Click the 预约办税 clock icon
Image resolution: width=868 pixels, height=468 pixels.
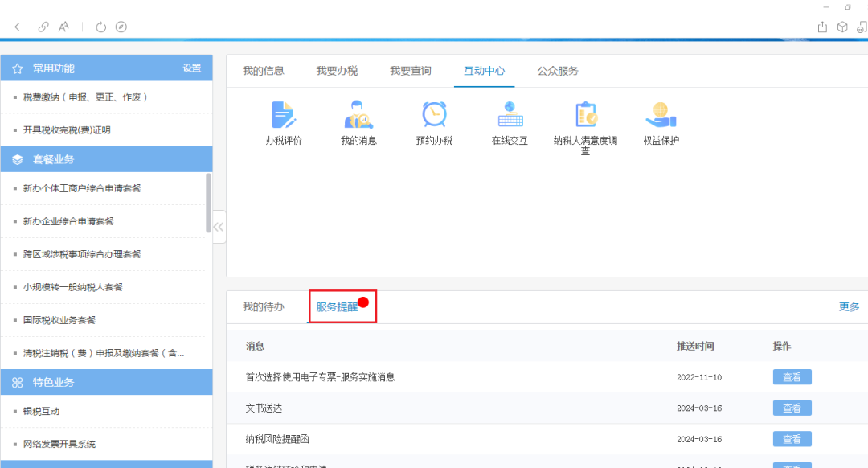click(x=434, y=115)
